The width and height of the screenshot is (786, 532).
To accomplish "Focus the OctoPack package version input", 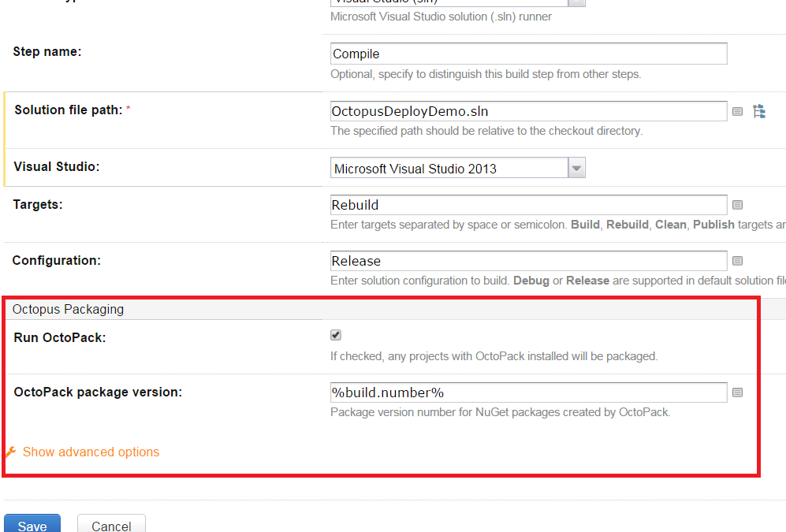I will pyautogui.click(x=528, y=392).
